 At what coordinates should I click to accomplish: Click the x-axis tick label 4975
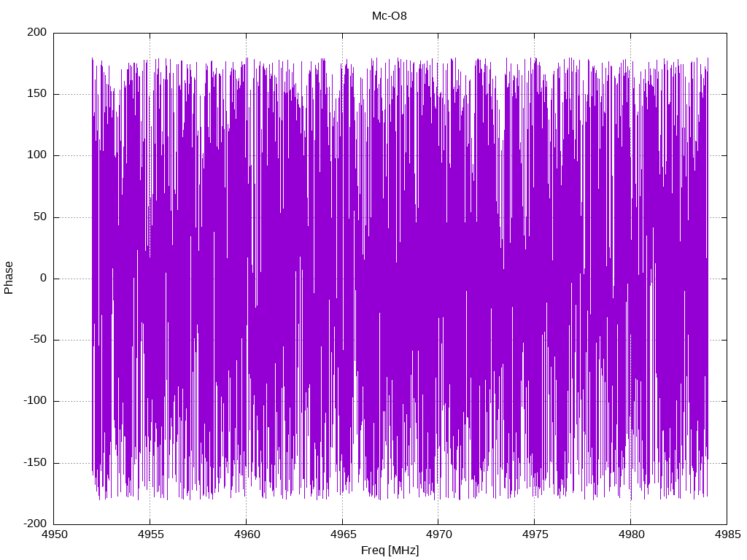tap(535, 534)
